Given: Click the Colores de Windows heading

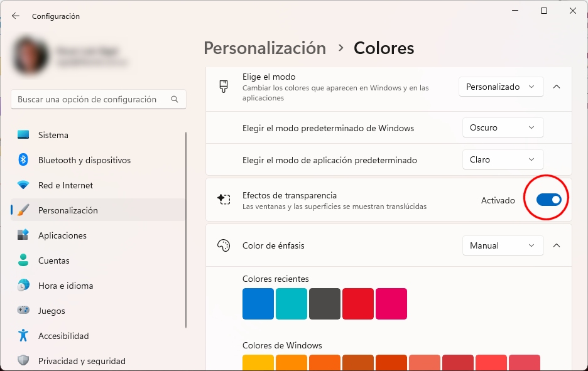Looking at the screenshot, I should coord(282,345).
